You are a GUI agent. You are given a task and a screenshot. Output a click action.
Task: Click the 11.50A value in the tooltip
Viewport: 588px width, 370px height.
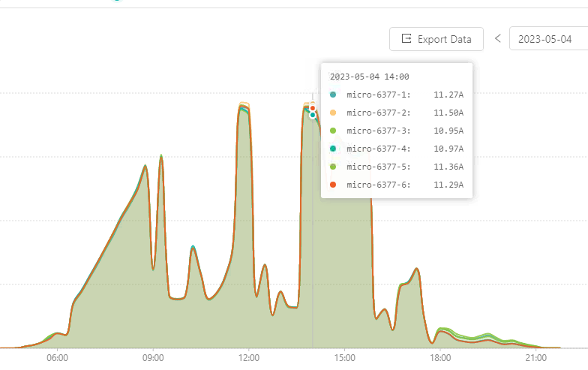448,113
